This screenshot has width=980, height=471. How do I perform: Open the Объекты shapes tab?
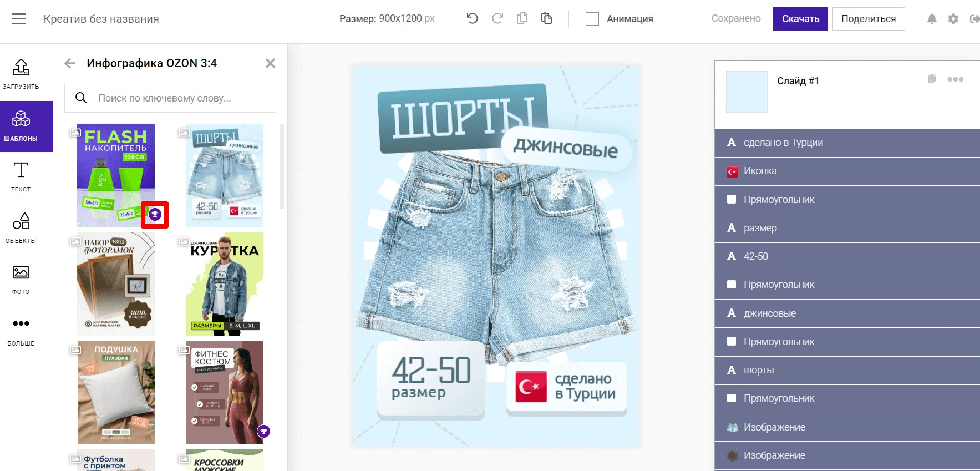coord(21,229)
